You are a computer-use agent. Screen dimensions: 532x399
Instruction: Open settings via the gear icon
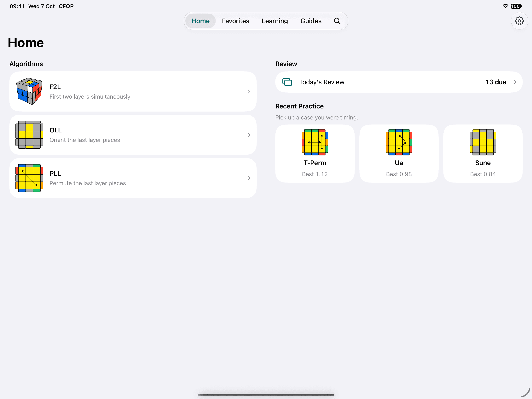519,21
